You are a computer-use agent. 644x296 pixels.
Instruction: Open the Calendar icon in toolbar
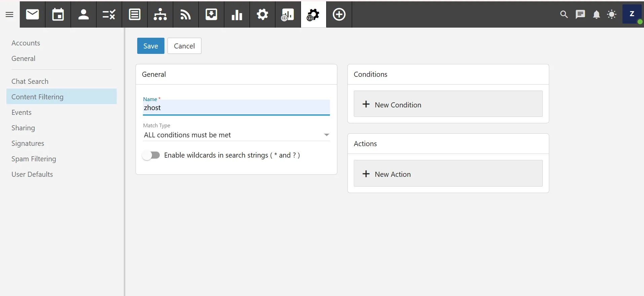(58, 14)
